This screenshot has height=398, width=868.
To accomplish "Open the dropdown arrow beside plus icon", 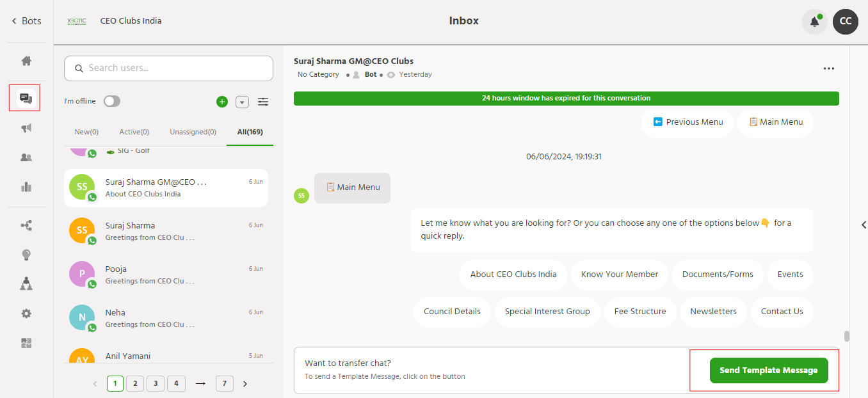I will pyautogui.click(x=242, y=102).
